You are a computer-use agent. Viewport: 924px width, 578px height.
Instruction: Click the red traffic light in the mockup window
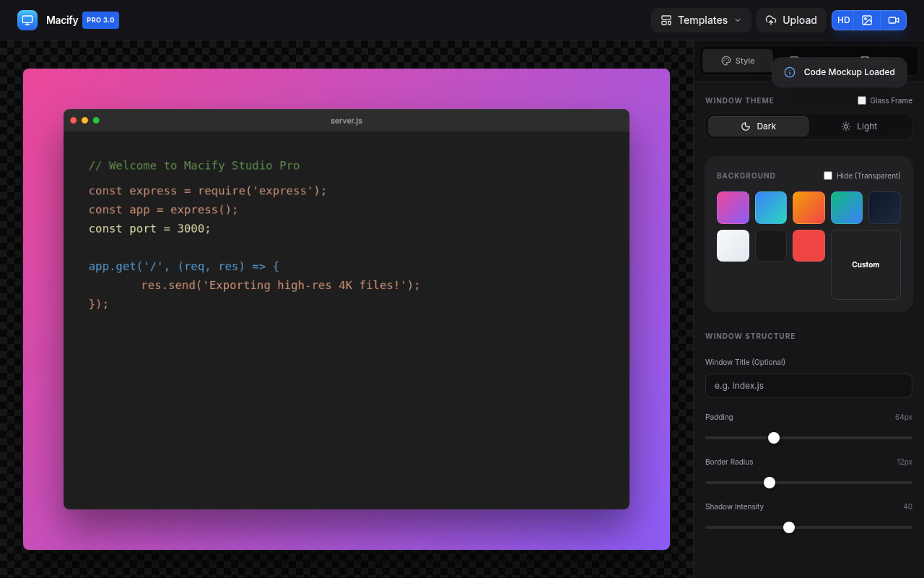pos(73,121)
